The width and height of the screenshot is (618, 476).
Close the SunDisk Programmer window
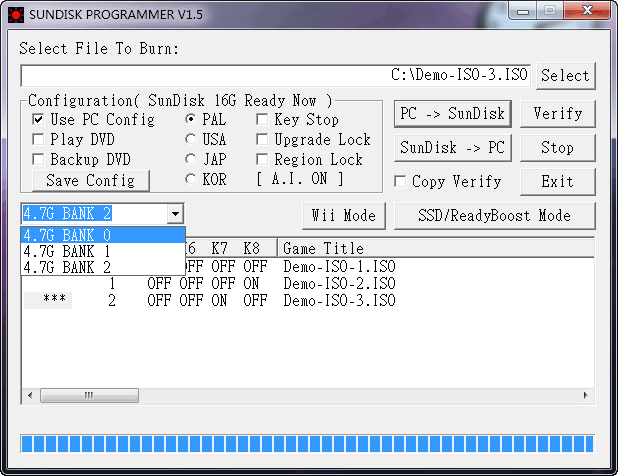coord(587,10)
